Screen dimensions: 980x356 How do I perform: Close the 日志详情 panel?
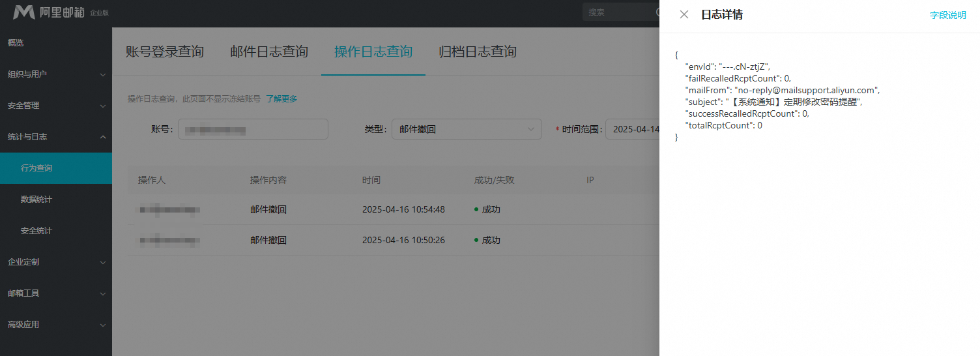point(684,15)
